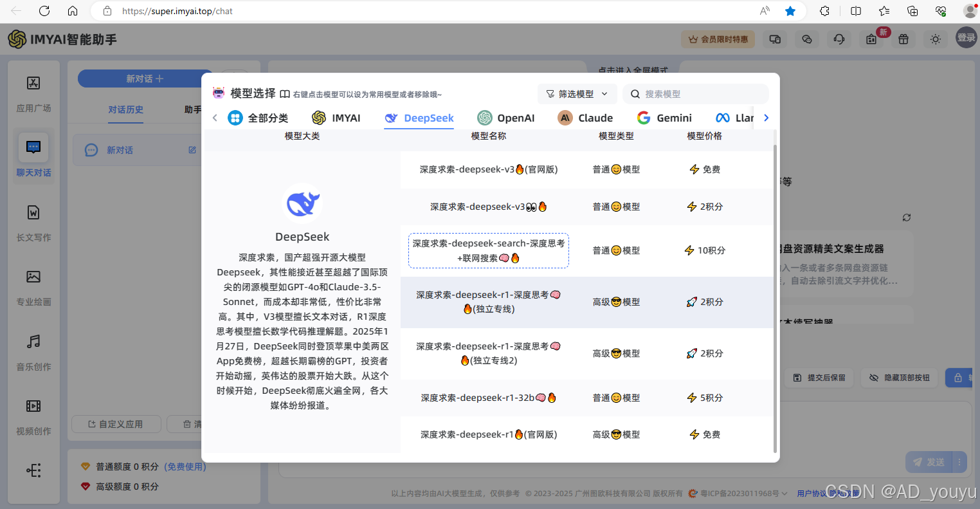Open 音乐创作 from the sidebar
This screenshot has height=509, width=980.
(x=33, y=341)
